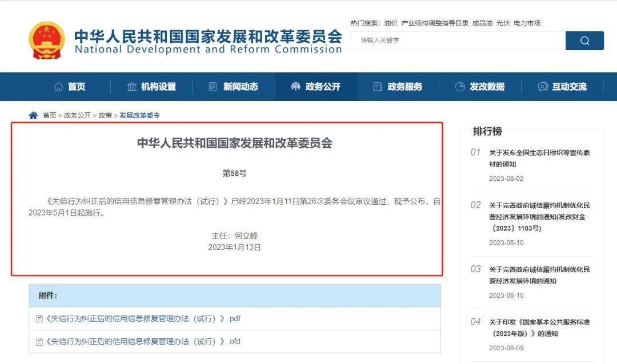The width and height of the screenshot is (617, 364).
Task: Click the building icon beside 机构设置
Action: coord(132,87)
